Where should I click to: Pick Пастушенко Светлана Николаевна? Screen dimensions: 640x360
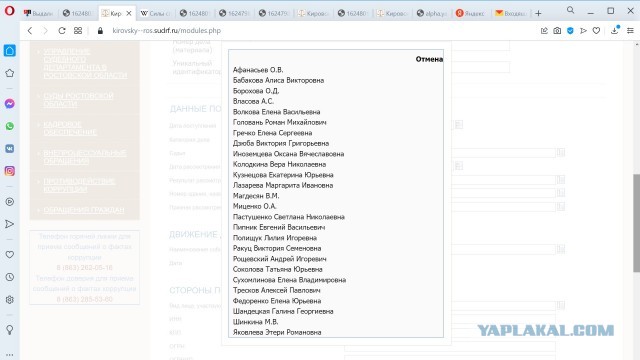(289, 217)
